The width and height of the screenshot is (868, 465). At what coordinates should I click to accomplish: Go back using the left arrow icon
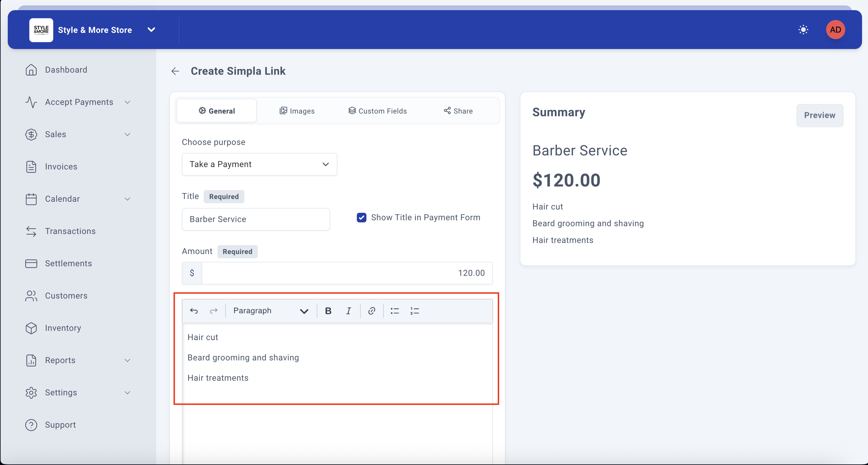point(175,71)
